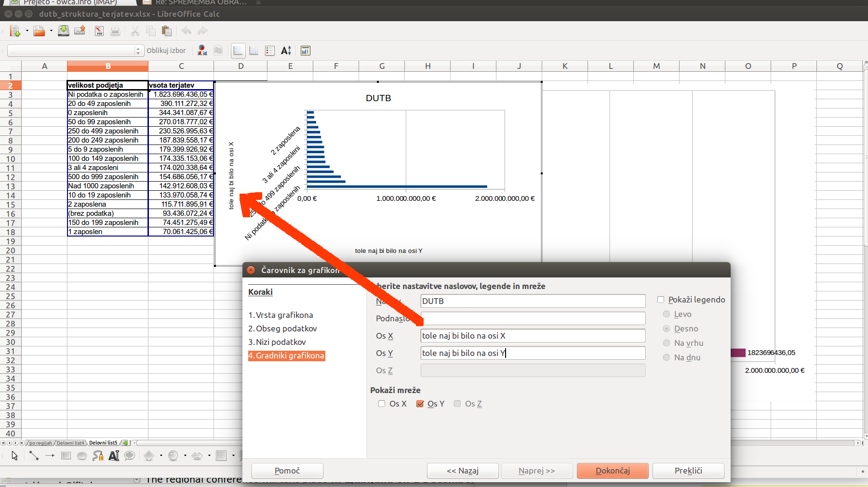868x487 pixels.
Task: Click the Os Y axis title field
Action: coord(533,353)
